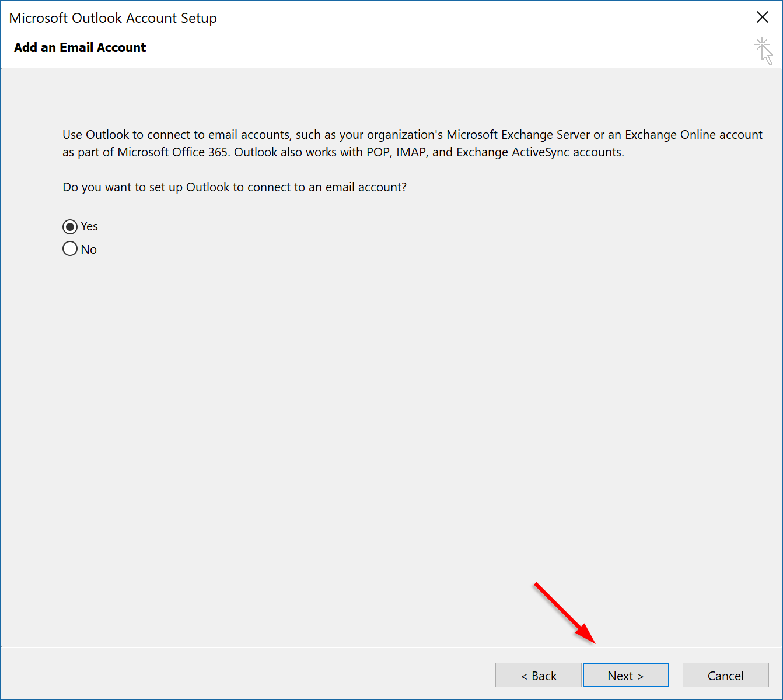Click the 'Exchange ActiveSync accounts' text
Screen dimensions: 783x700
(x=540, y=152)
